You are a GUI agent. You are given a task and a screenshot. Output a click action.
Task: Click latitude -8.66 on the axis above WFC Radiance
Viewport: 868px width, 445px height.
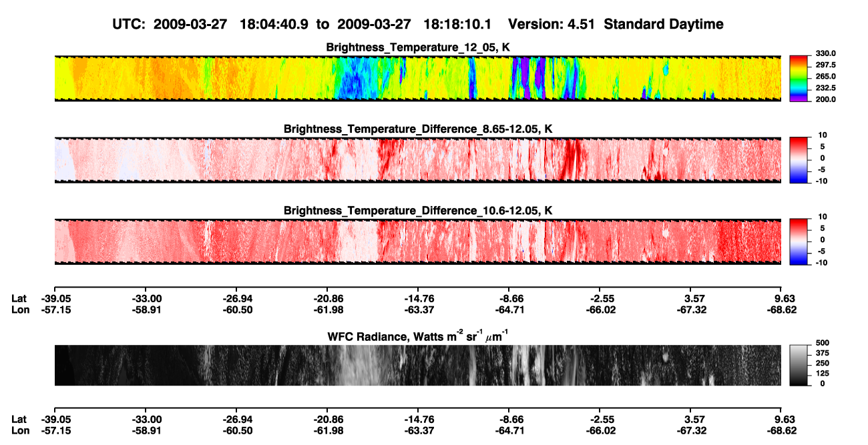[509, 299]
